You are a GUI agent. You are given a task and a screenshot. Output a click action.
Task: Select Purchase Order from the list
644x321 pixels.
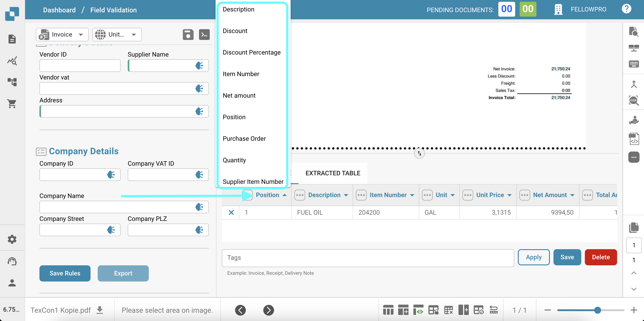[244, 139]
